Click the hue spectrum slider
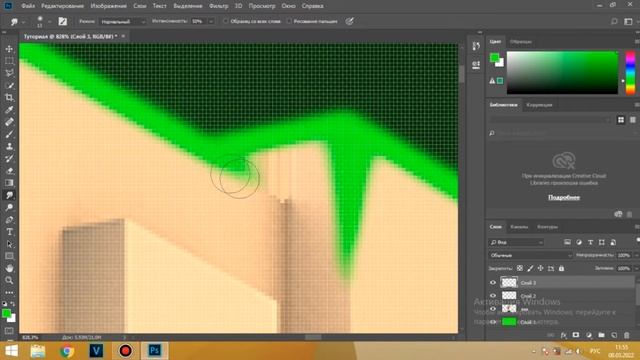Screen dimensions: 640x360 tap(631, 73)
